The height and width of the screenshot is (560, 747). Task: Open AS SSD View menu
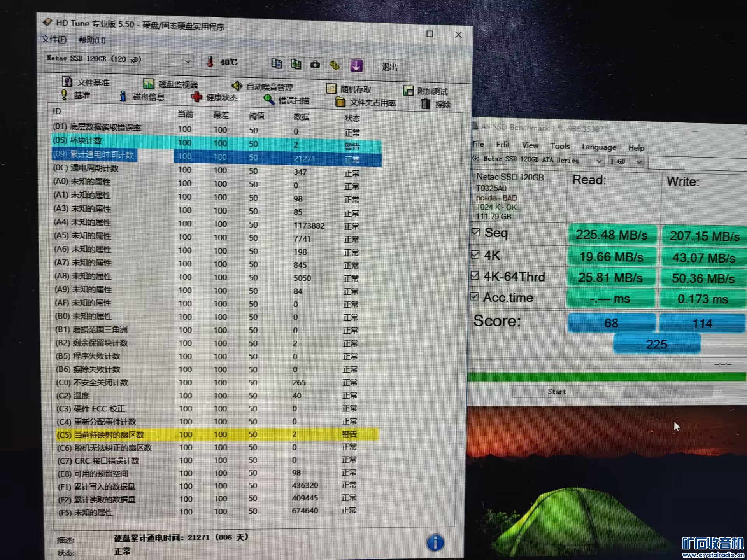[530, 145]
